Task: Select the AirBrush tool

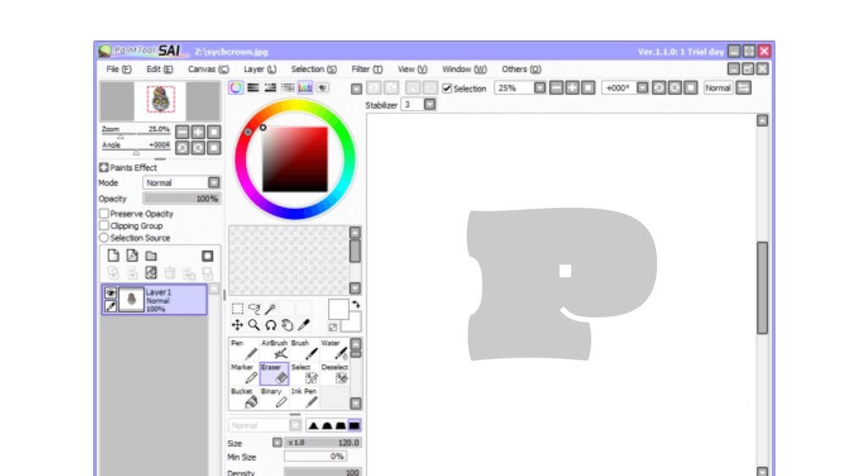Action: pos(274,350)
